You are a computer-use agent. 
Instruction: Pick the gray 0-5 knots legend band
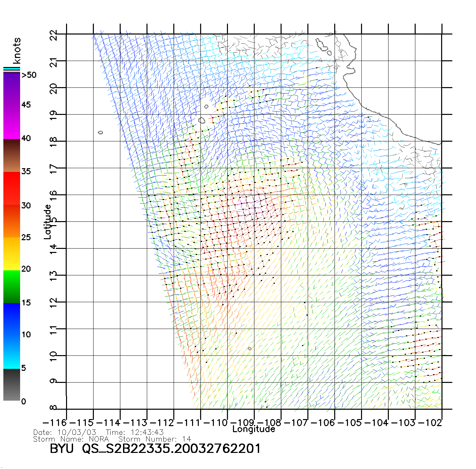(12, 385)
